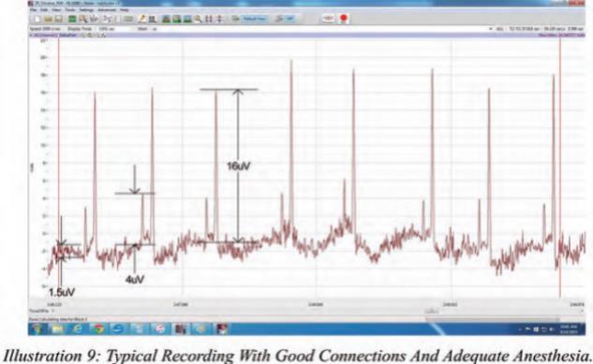
Task: Click the red Record button in toolbar
Action: point(344,19)
